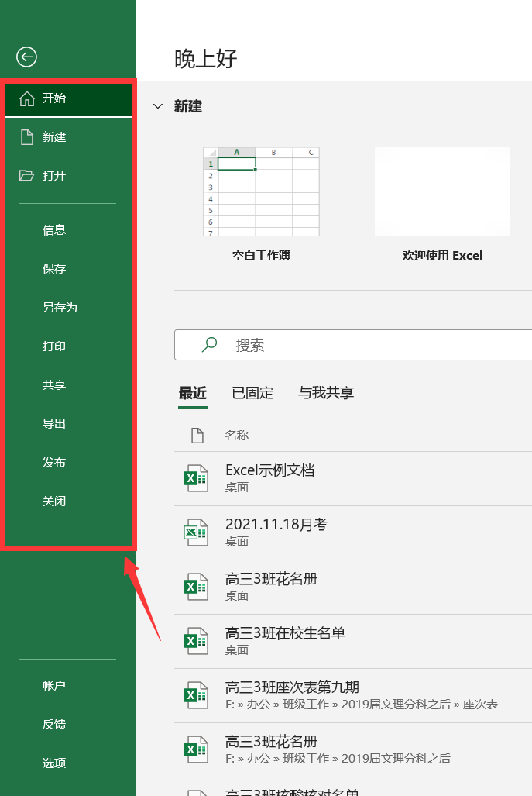Click the back arrow circle icon
The image size is (532, 796).
tap(26, 57)
